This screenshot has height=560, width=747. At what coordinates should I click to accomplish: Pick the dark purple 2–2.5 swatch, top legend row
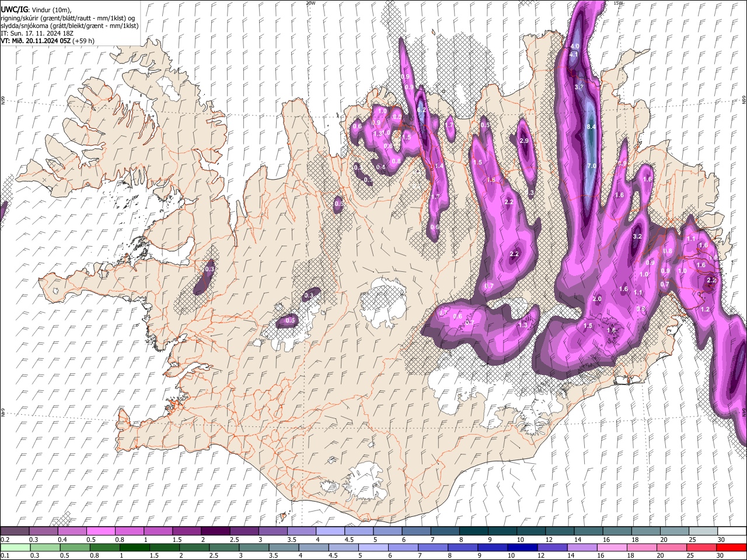(x=215, y=531)
